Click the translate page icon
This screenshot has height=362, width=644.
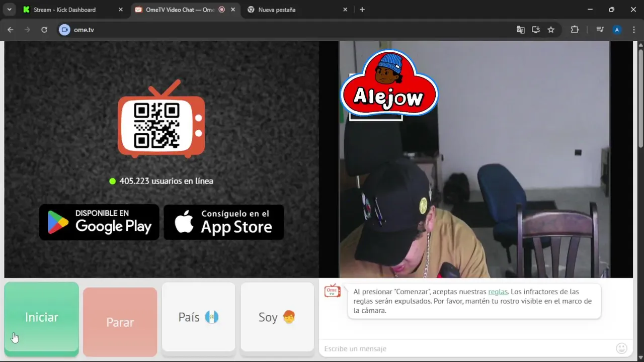521,30
